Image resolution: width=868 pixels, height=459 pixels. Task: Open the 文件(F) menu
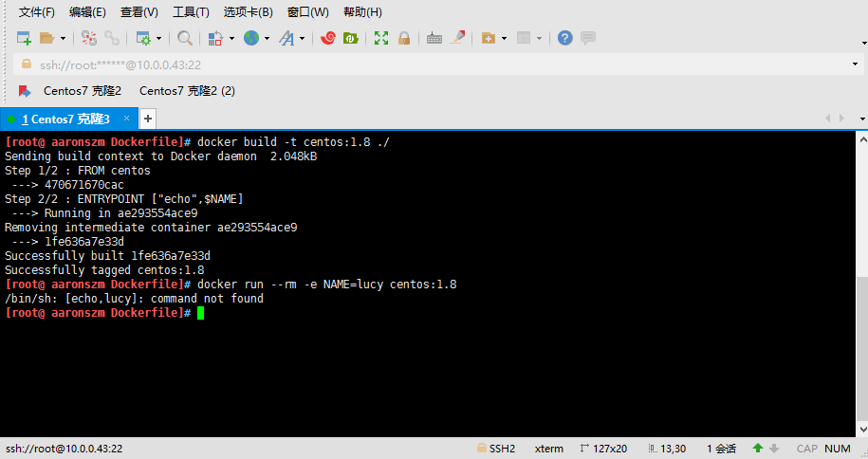tap(37, 12)
